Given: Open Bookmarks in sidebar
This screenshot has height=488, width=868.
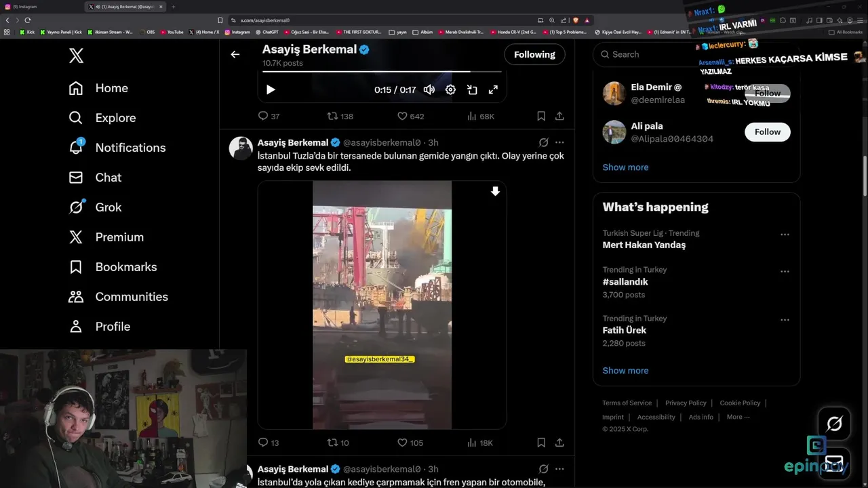Looking at the screenshot, I should pos(113,267).
